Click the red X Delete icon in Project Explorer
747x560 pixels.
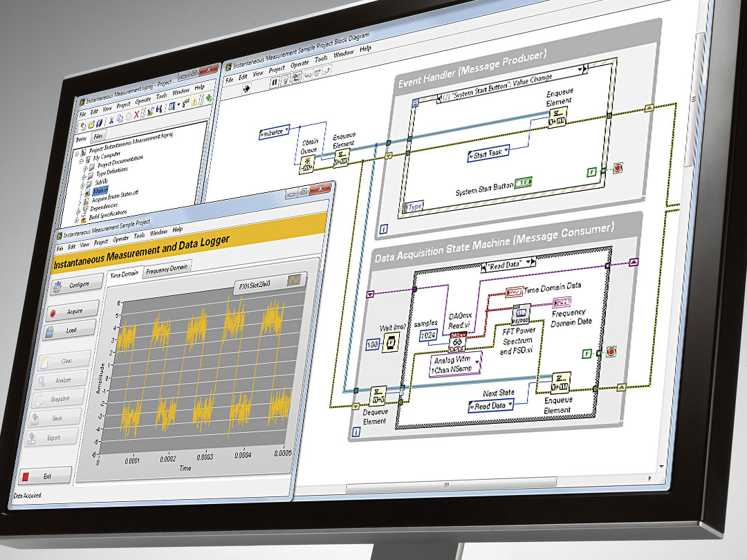tap(136, 114)
